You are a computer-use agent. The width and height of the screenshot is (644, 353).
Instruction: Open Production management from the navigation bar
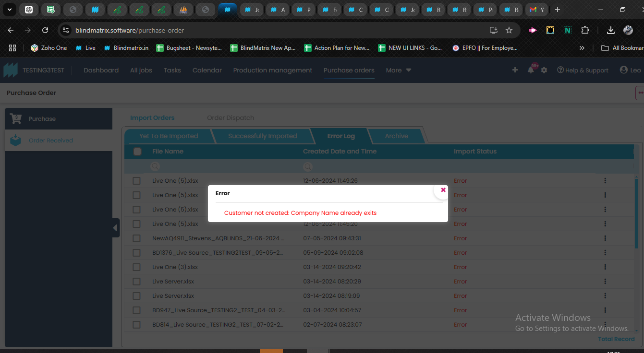point(272,70)
